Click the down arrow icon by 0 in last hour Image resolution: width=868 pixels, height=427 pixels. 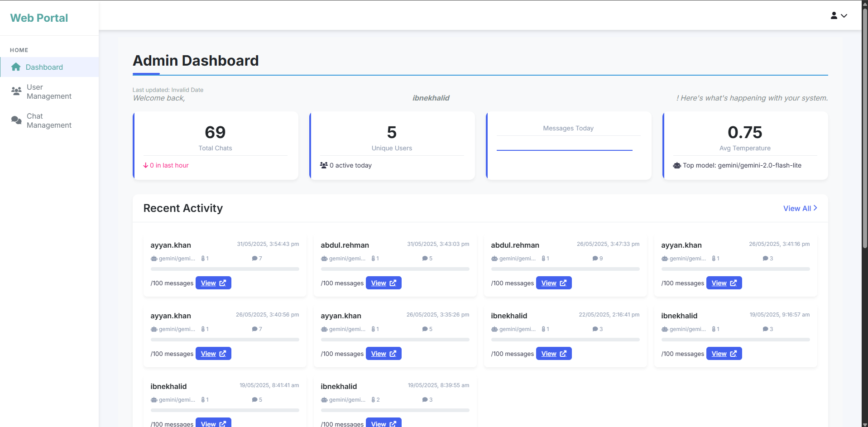coord(146,166)
